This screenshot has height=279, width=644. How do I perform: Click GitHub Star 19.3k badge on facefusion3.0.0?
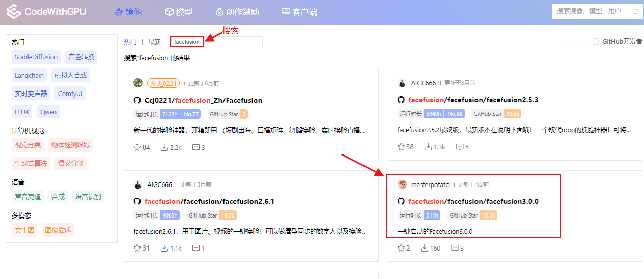coord(473,215)
